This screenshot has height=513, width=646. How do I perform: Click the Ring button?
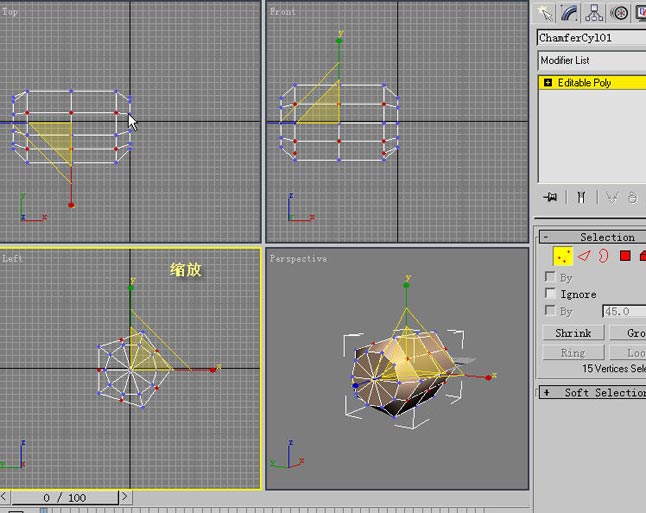point(573,352)
